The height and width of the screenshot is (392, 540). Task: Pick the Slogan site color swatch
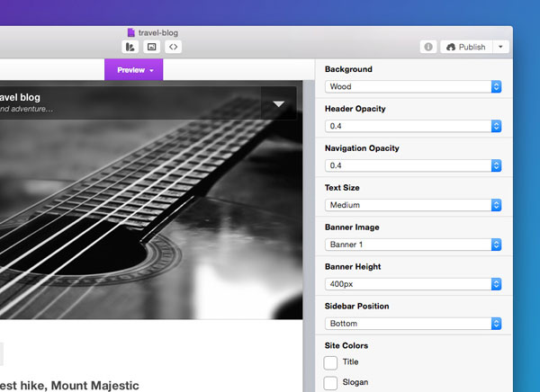pos(330,383)
